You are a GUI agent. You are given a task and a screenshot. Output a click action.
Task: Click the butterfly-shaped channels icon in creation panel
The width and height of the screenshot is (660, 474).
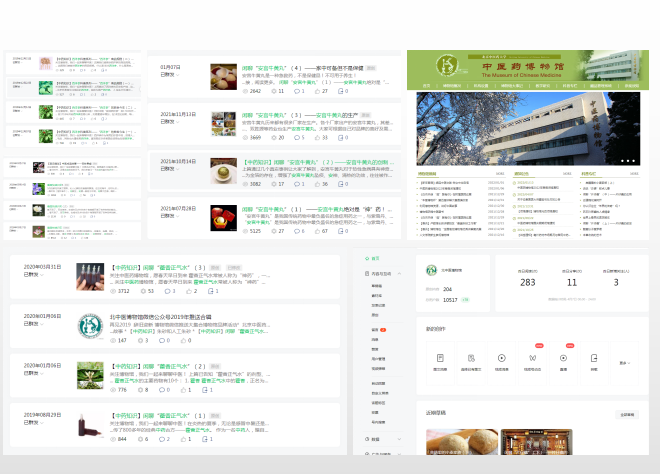(532, 357)
